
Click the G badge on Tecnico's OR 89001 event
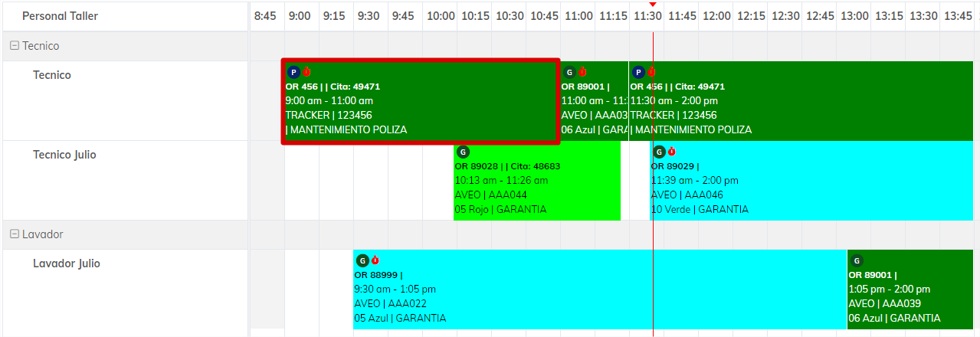point(569,72)
